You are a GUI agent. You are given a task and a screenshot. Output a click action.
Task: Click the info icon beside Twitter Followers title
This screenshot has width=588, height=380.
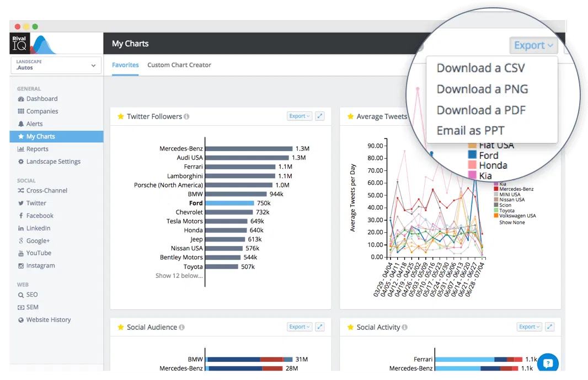point(186,117)
